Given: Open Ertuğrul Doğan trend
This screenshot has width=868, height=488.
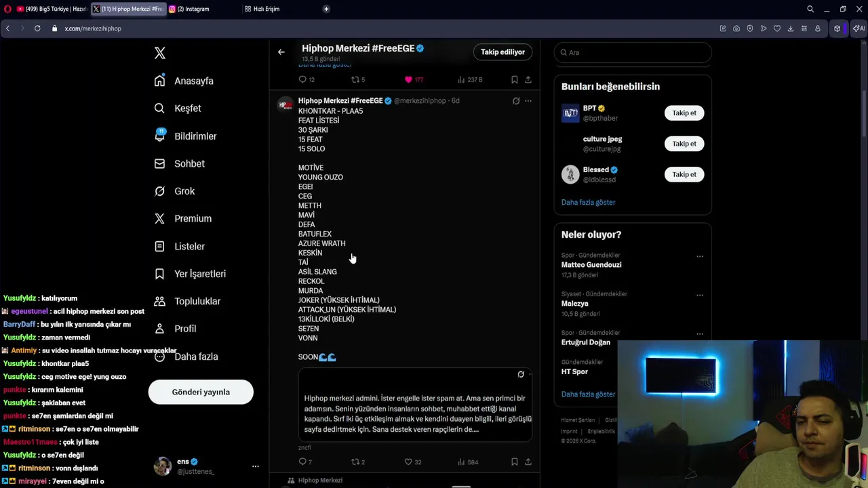Looking at the screenshot, I should point(585,342).
